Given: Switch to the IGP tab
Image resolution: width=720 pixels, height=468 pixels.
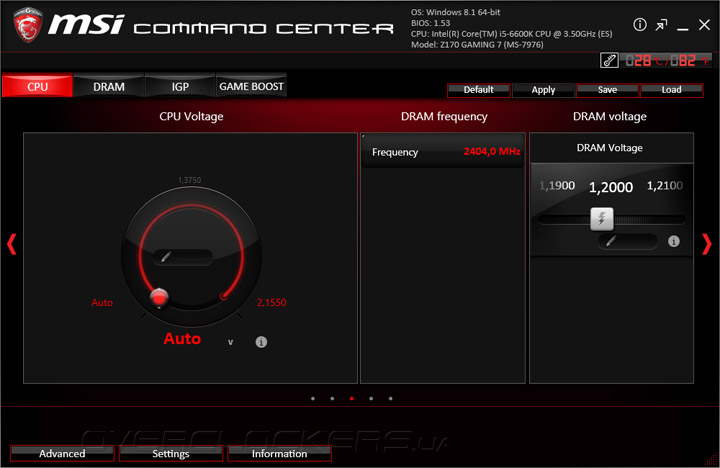Looking at the screenshot, I should [180, 86].
